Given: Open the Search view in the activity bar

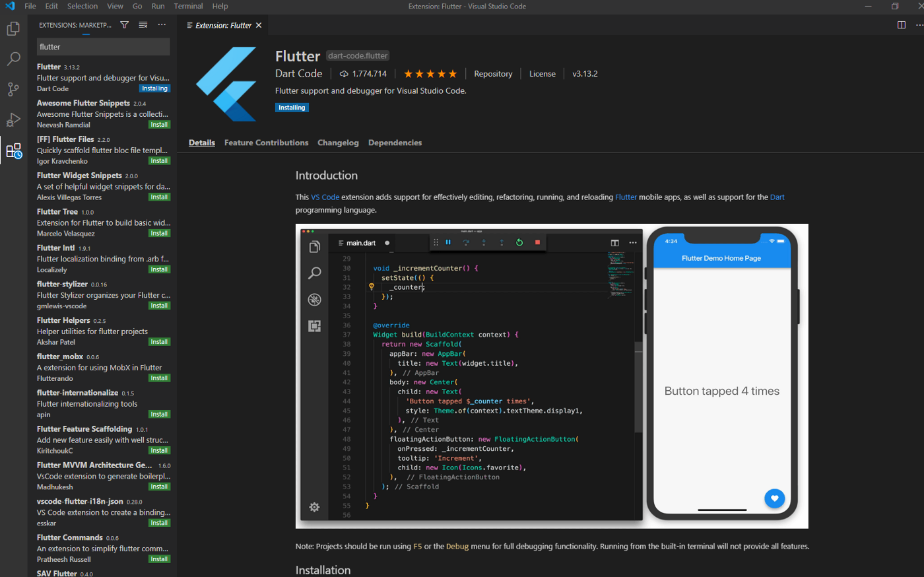Looking at the screenshot, I should coord(13,59).
